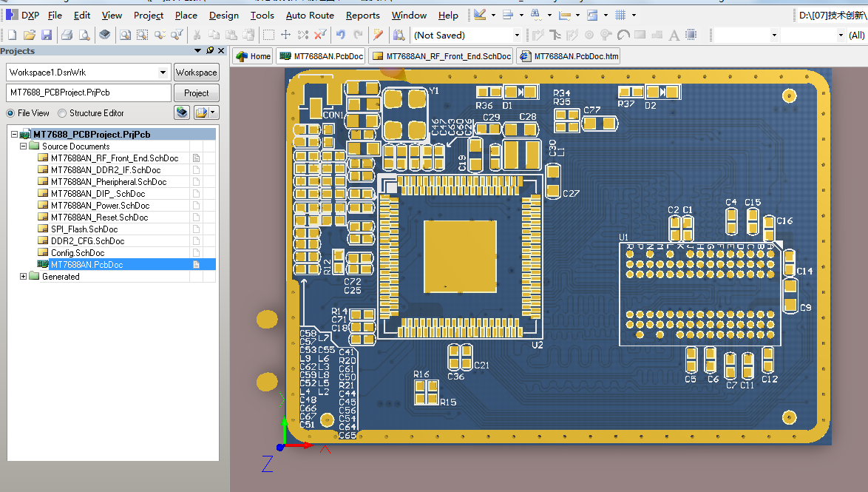
Task: Select MT7688AN_Power.SchDoc in the tree
Action: coord(101,206)
